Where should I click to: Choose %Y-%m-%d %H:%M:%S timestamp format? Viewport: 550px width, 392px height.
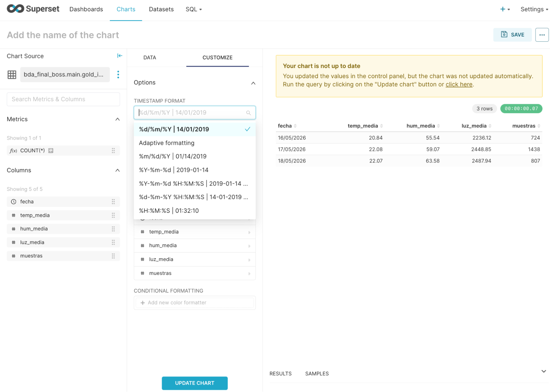click(195, 184)
